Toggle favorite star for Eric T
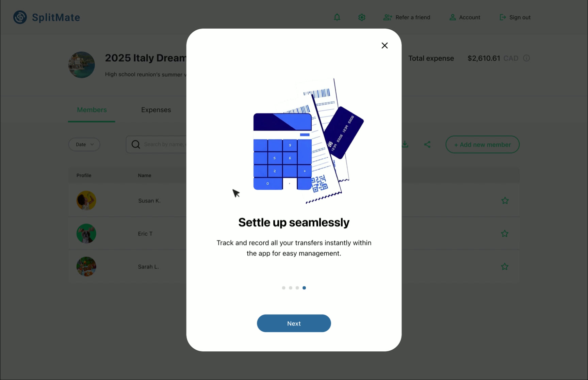Image resolution: width=588 pixels, height=380 pixels. [x=505, y=234]
